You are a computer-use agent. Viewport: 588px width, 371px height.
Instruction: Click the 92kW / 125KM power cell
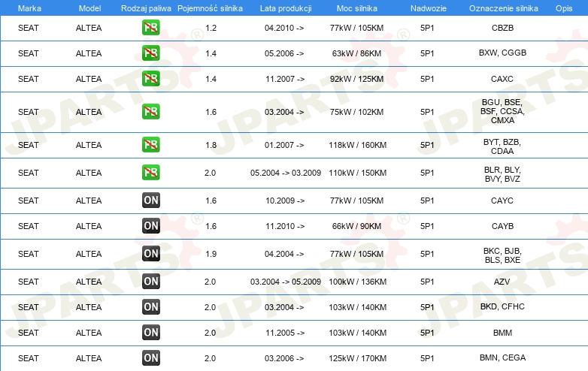pos(356,79)
